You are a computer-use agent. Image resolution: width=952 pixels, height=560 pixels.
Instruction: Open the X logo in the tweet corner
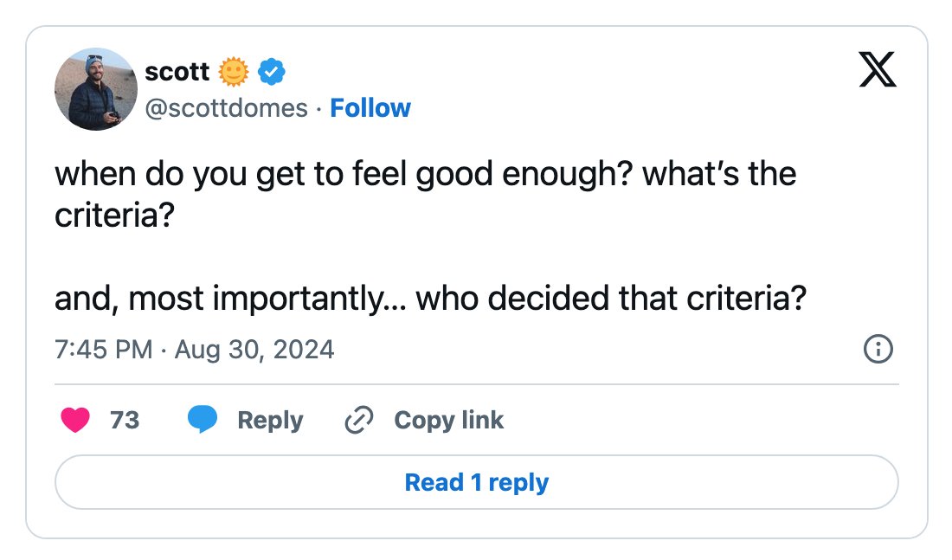(x=878, y=69)
